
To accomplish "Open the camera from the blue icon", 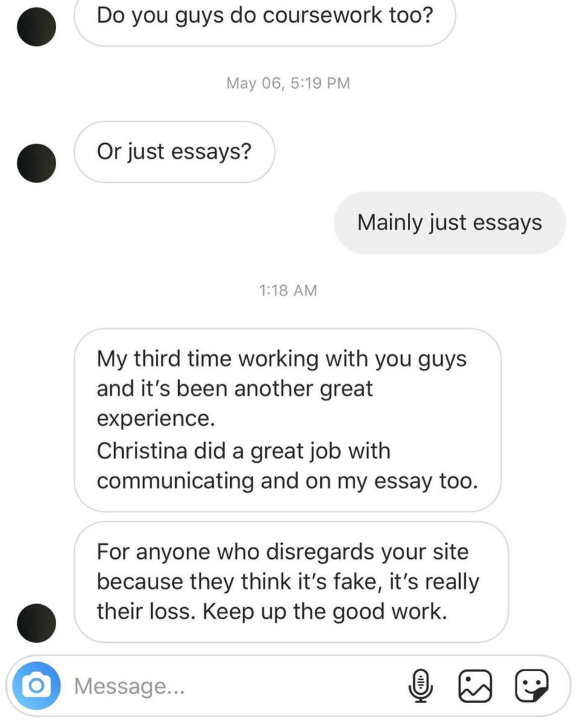I will pyautogui.click(x=36, y=686).
